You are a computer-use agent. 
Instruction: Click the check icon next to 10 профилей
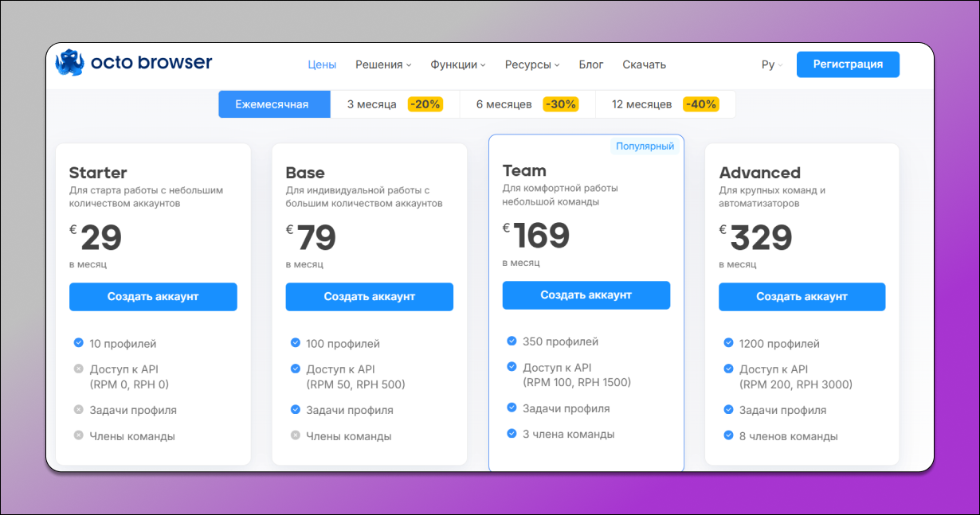[78, 343]
